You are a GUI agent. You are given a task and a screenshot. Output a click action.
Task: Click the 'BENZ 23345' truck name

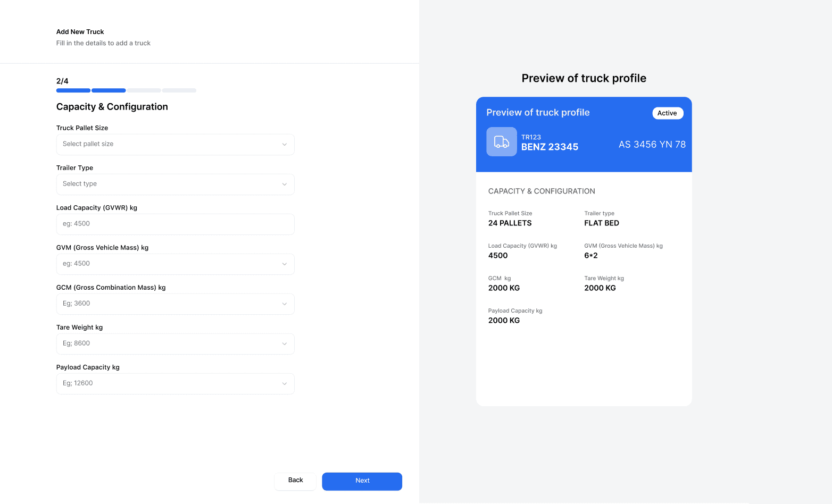pos(550,147)
